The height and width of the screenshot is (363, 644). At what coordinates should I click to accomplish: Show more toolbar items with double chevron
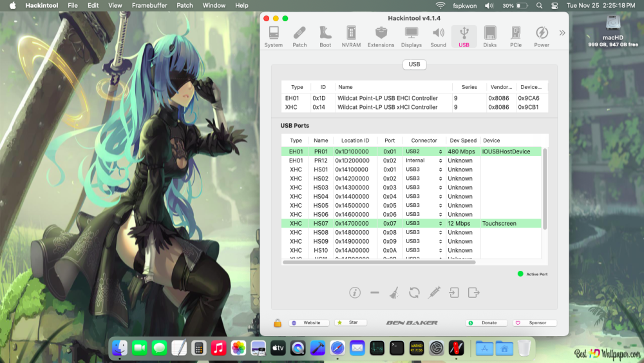click(x=562, y=33)
